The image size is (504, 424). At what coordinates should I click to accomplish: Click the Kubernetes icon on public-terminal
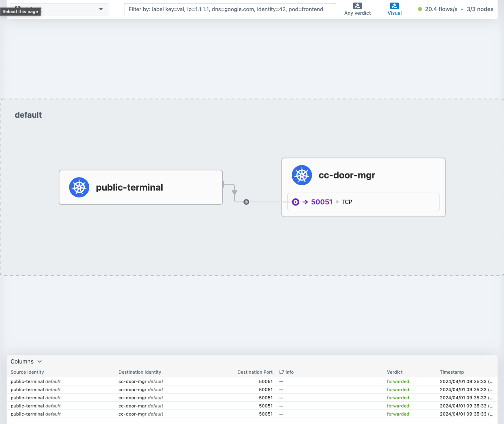79,187
